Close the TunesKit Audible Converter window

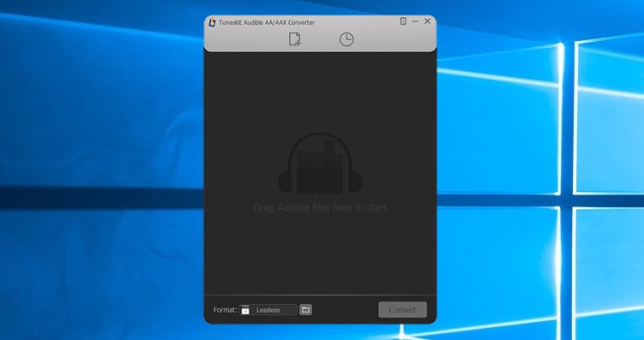coord(427,21)
